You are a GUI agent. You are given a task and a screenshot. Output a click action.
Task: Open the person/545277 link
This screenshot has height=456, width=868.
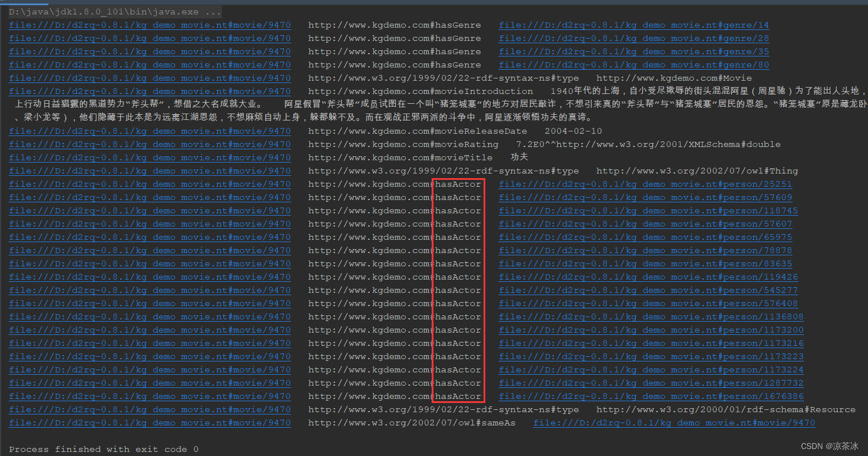[648, 290]
